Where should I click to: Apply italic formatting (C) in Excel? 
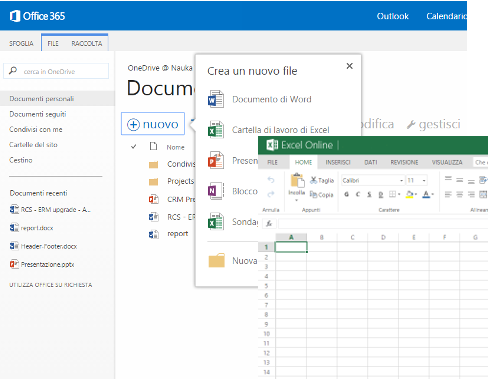point(358,194)
